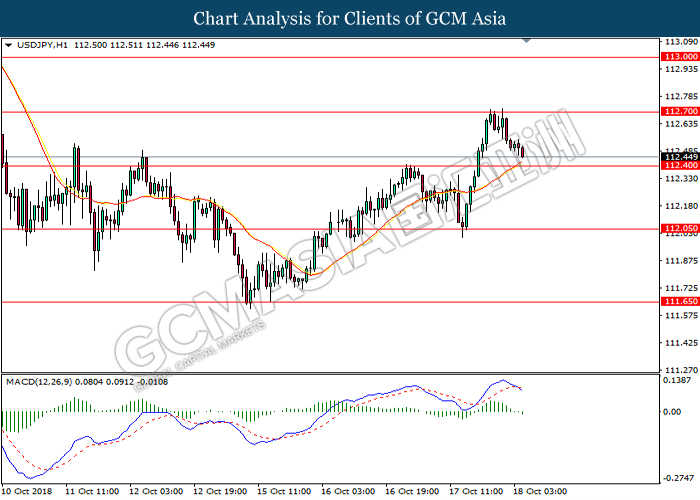Click the 111.270 bottom price scale value
This screenshot has width=700, height=500.
pos(681,370)
